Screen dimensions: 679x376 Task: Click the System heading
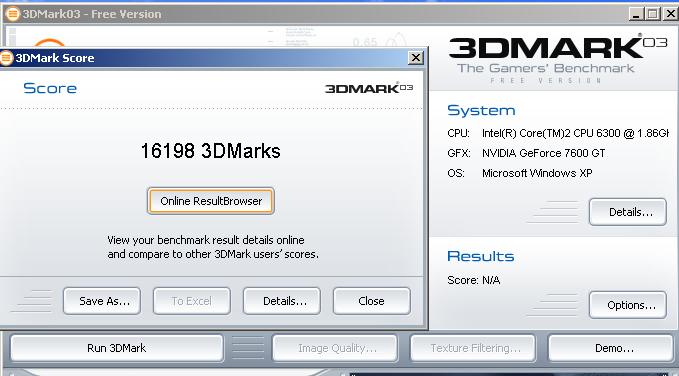(x=481, y=110)
